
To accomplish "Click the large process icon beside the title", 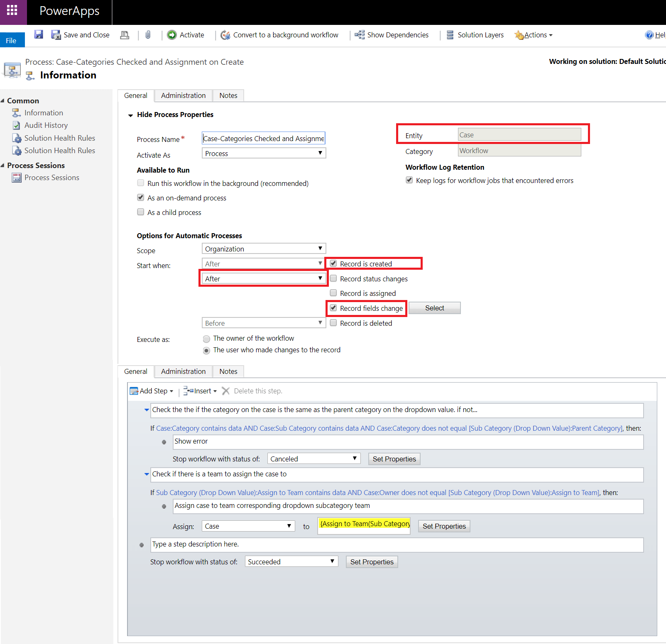I will (x=12, y=70).
